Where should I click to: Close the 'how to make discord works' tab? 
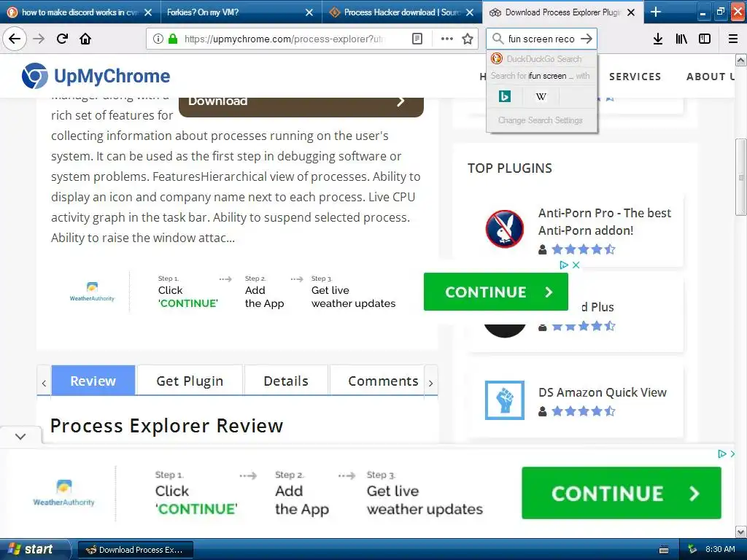click(x=148, y=12)
